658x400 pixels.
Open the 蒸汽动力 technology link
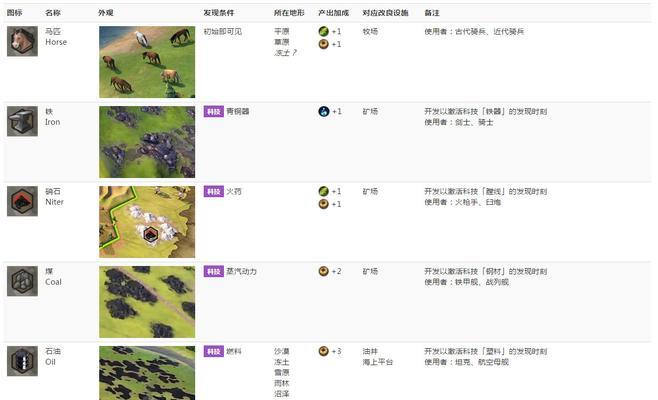point(241,272)
